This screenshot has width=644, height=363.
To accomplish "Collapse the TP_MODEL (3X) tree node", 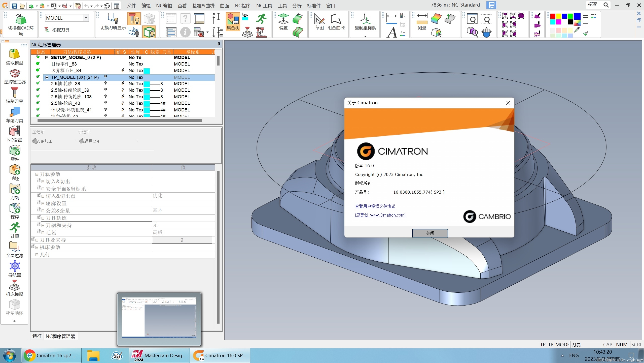I will 47,77.
